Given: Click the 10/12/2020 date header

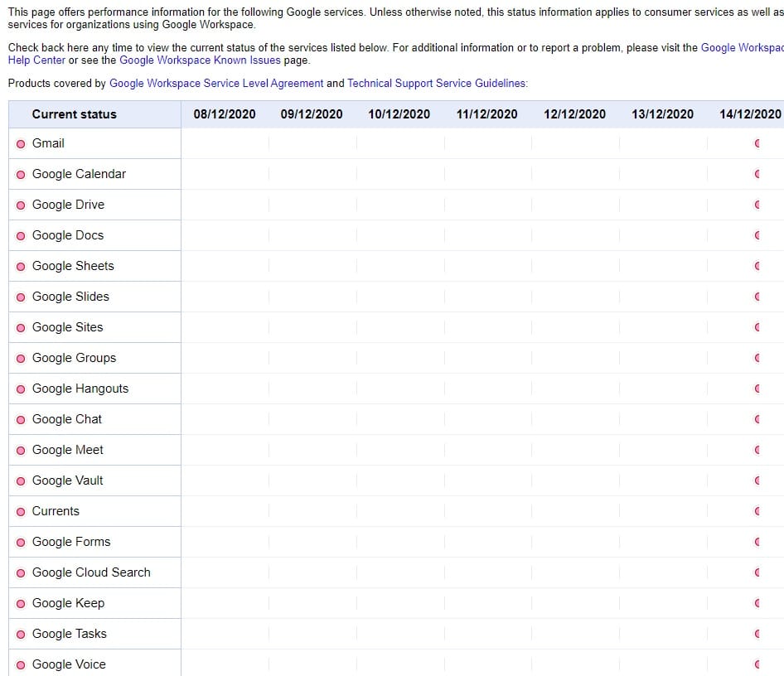Looking at the screenshot, I should pyautogui.click(x=399, y=114).
